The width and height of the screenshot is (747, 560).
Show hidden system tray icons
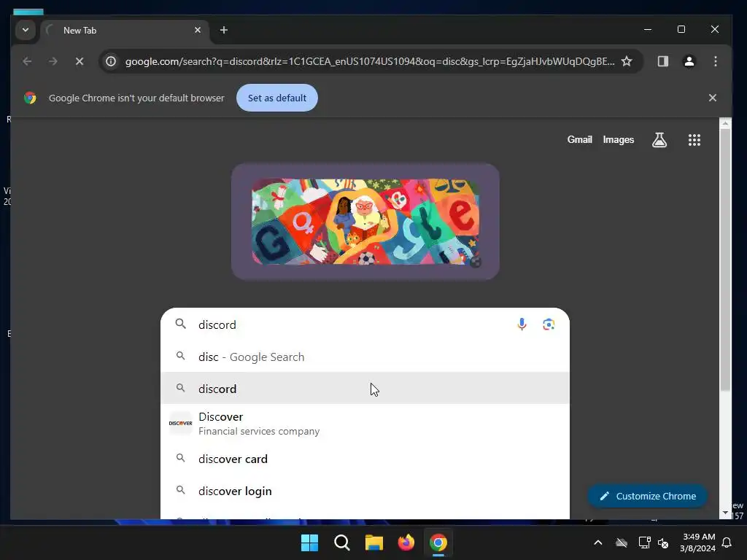(x=598, y=542)
